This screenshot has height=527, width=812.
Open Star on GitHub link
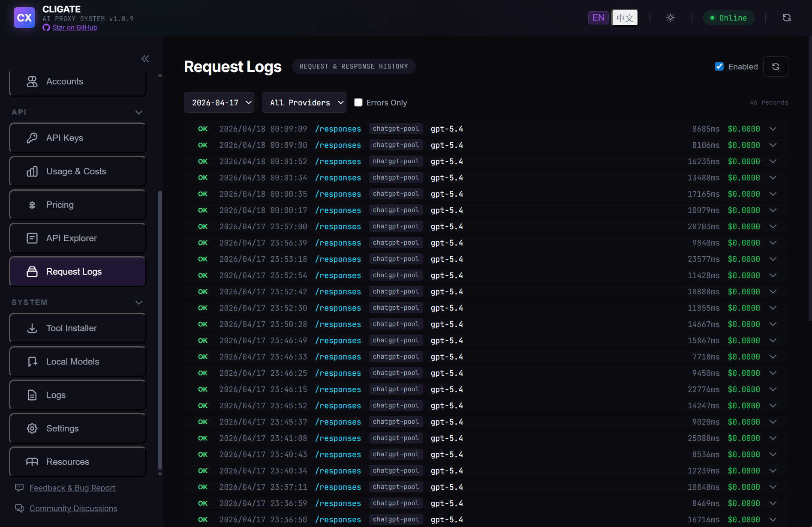pyautogui.click(x=75, y=27)
